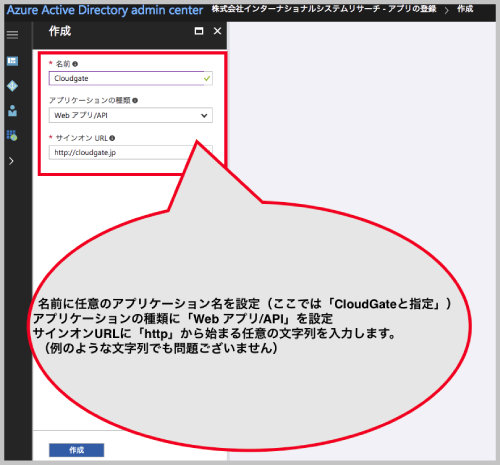Open the アプリケーションの種類 dropdown
The image size is (500, 465).
click(x=131, y=115)
